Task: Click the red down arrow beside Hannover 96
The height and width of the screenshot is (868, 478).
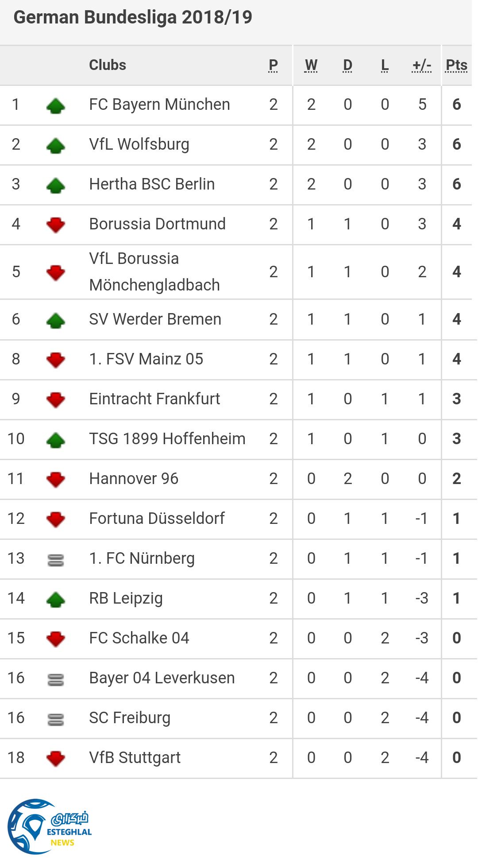Action: (56, 480)
